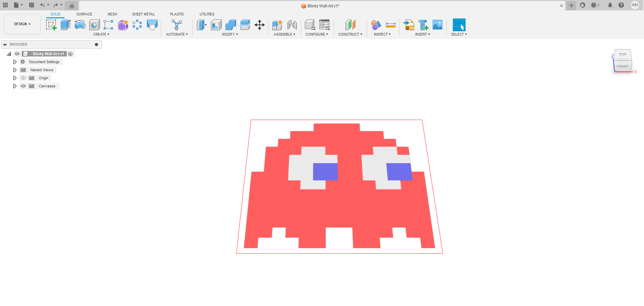Switch to the SURFACE tab
This screenshot has height=306, width=644.
pyautogui.click(x=84, y=14)
